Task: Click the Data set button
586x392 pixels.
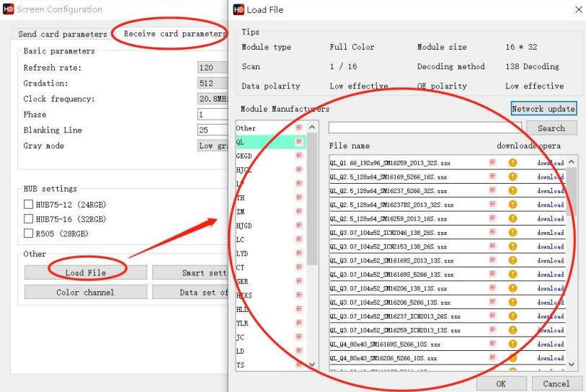Action: click(190, 293)
